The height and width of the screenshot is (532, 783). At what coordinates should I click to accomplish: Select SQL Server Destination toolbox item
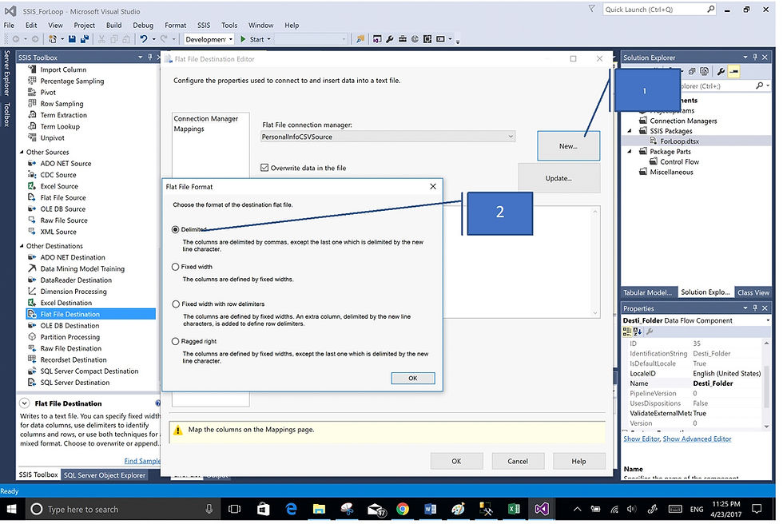(x=75, y=383)
